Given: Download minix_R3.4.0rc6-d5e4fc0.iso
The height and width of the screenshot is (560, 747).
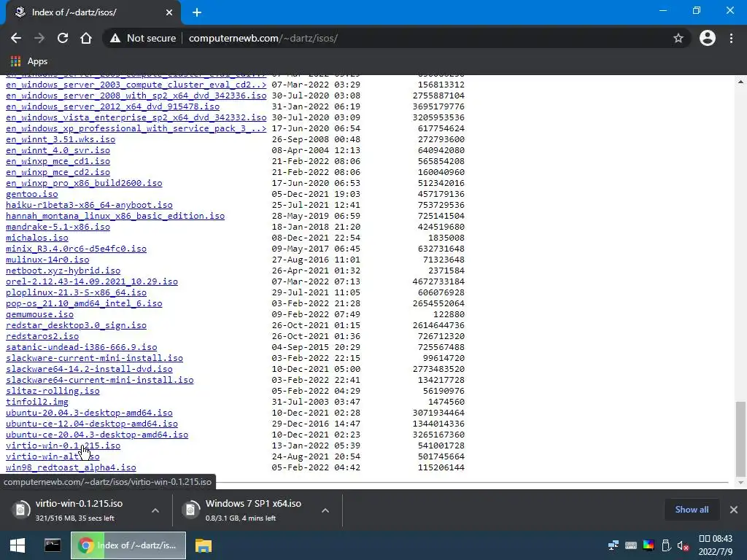Looking at the screenshot, I should [x=76, y=249].
